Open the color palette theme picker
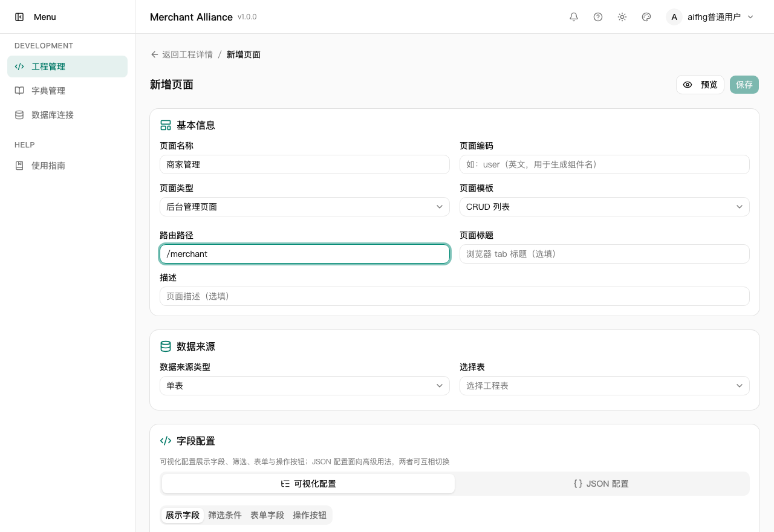This screenshot has height=532, width=774. pos(646,17)
